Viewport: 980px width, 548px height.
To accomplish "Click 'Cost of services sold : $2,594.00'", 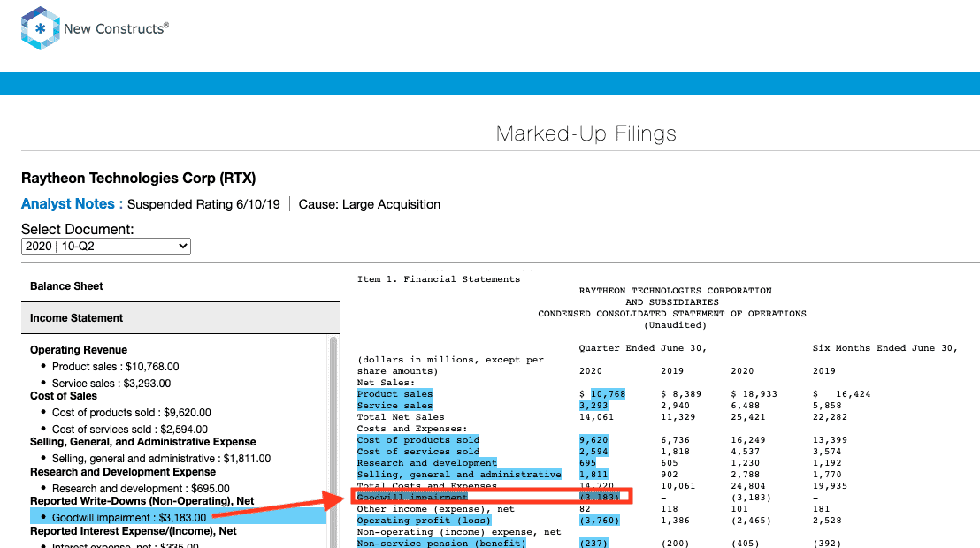I will pyautogui.click(x=130, y=430).
